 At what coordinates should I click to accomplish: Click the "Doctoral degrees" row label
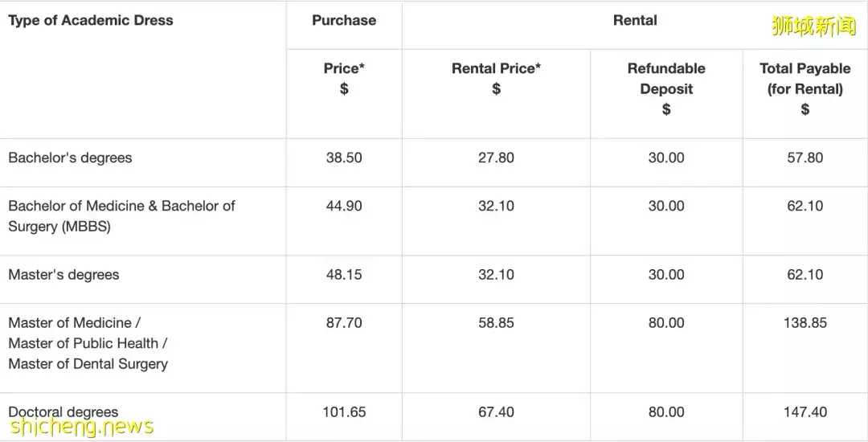[x=63, y=412]
